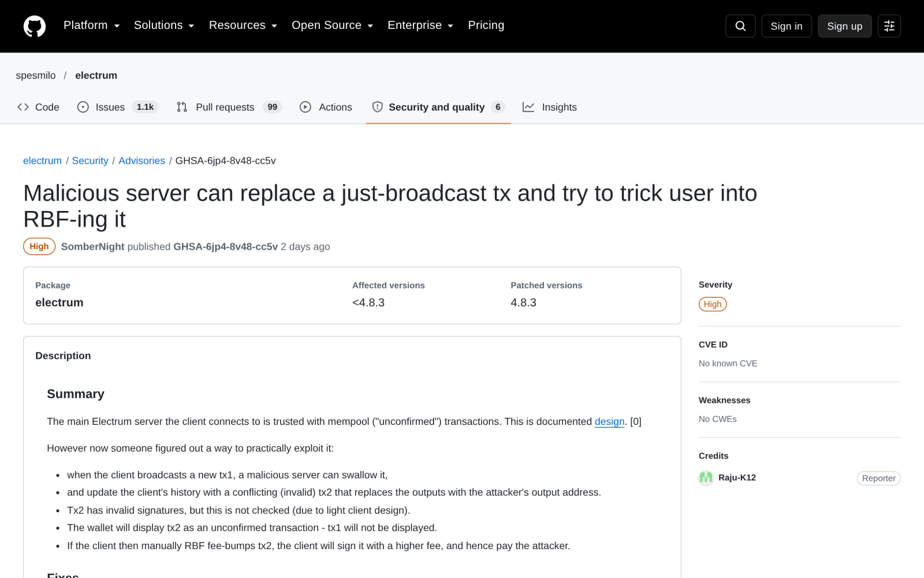The height and width of the screenshot is (578, 924).
Task: Click the '<4.8.3' affected versions value
Action: tap(368, 303)
